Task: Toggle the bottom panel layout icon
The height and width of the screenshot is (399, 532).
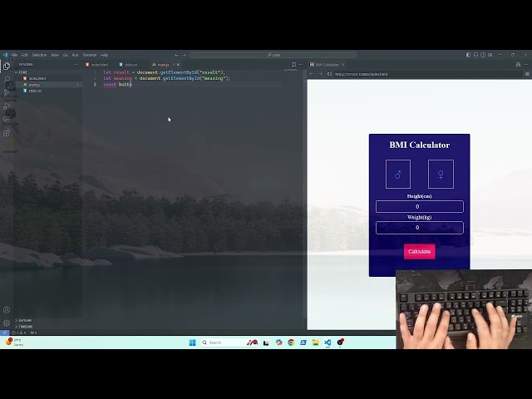Action: [x=475, y=55]
